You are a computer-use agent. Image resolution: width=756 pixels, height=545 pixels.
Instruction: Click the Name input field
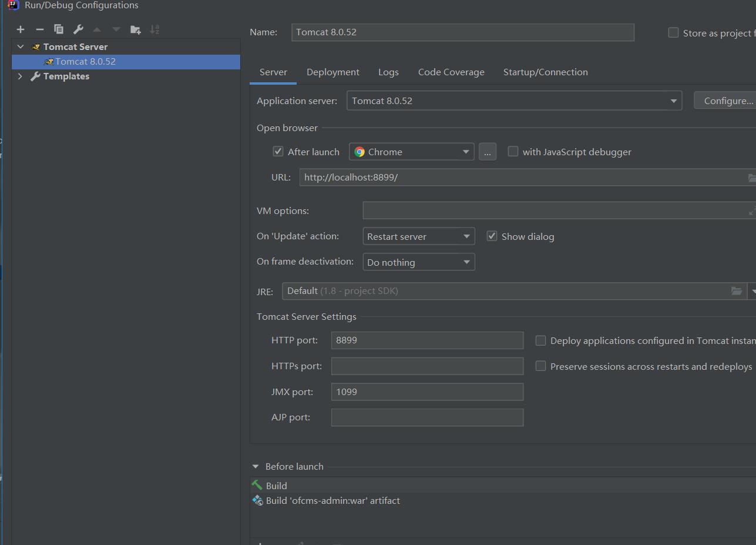tap(463, 32)
